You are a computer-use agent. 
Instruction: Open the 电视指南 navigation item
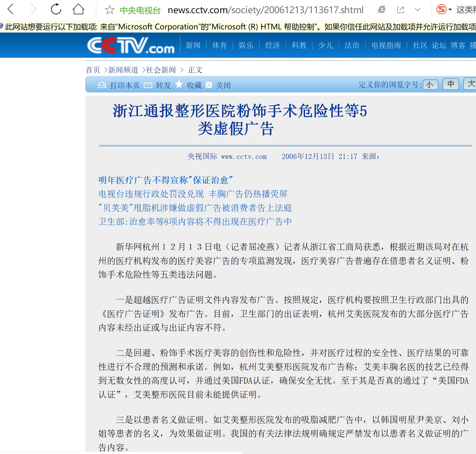(386, 45)
